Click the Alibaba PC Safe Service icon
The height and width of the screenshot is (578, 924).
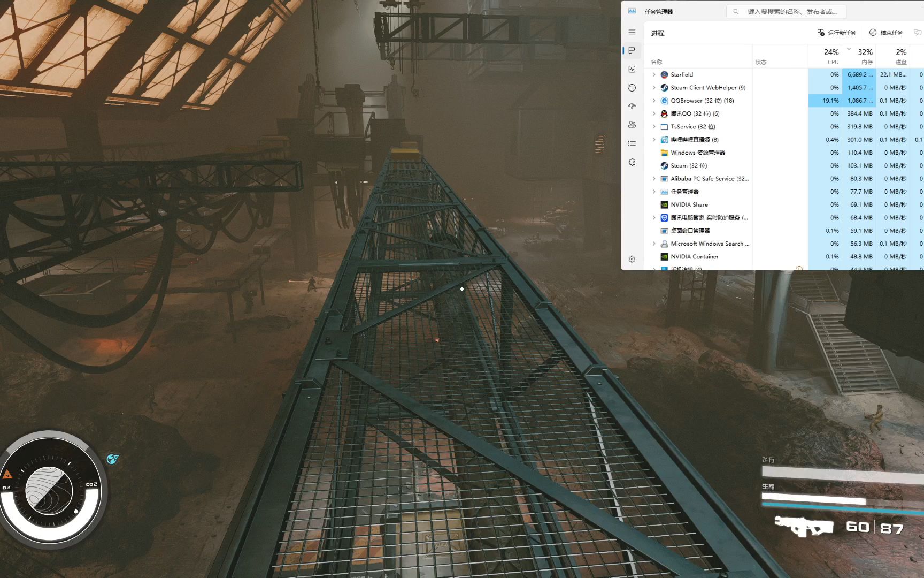click(x=664, y=179)
